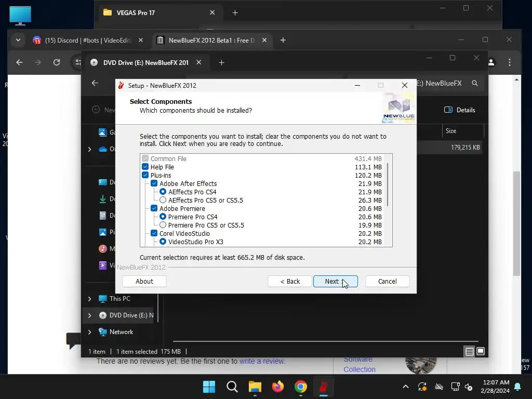Open the Windows Start menu
Image resolution: width=532 pixels, height=399 pixels.
tap(209, 387)
